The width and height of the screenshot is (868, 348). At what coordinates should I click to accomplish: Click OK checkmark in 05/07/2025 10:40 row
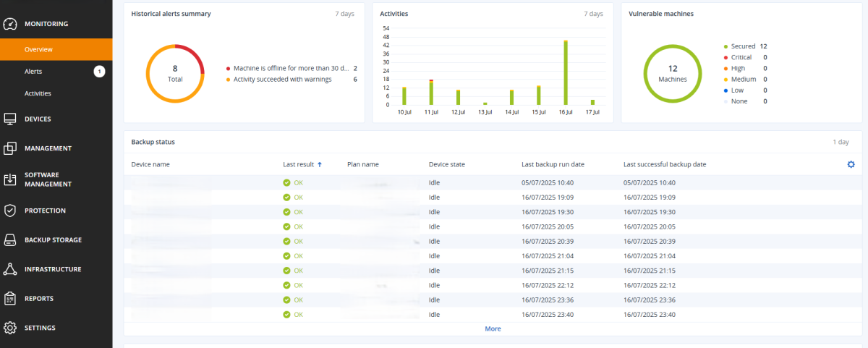(287, 182)
